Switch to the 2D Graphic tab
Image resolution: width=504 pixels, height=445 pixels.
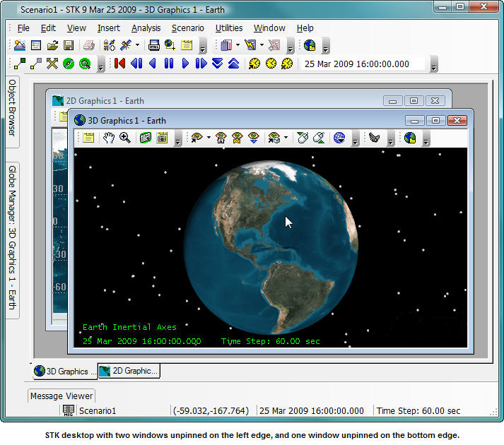(129, 371)
